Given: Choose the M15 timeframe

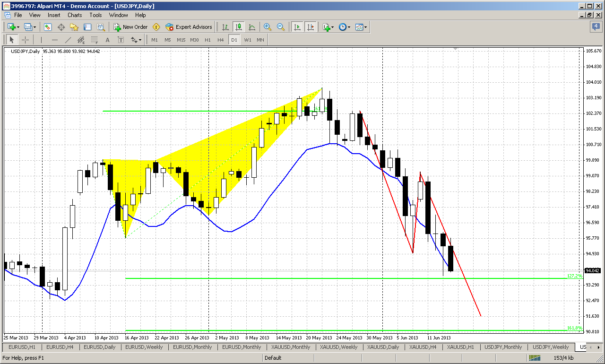Looking at the screenshot, I should [181, 40].
